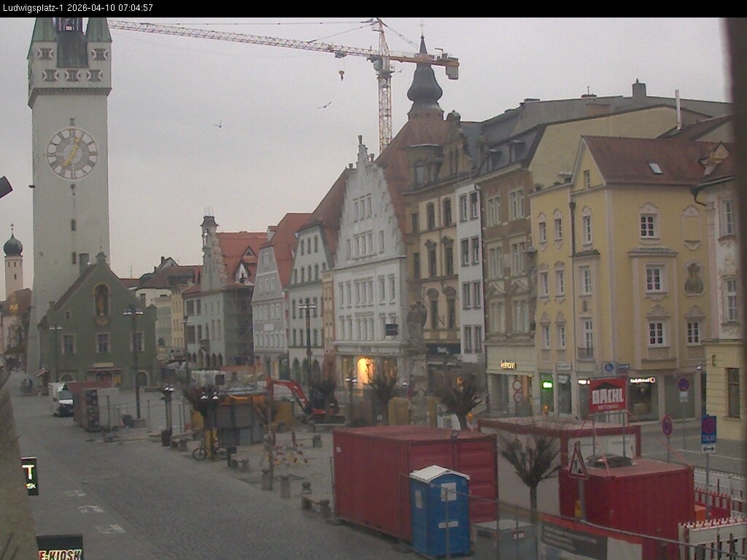The image size is (747, 560).
Task: Select the blue TAXI sign
Action: point(709,429)
